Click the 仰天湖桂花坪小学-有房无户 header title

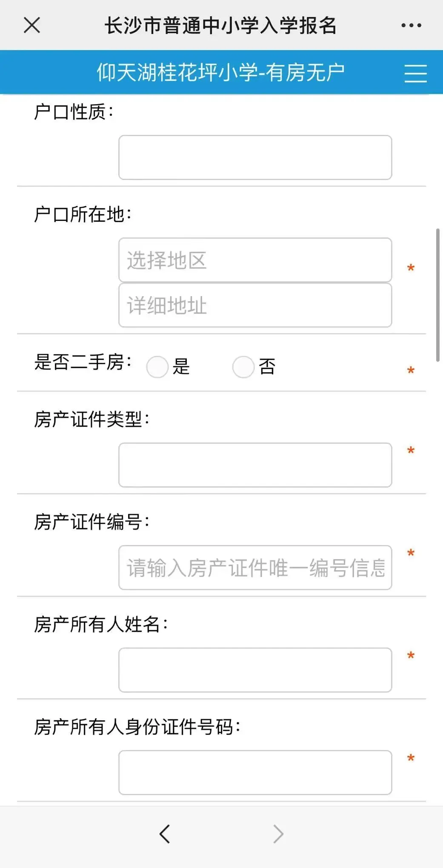pyautogui.click(x=220, y=72)
